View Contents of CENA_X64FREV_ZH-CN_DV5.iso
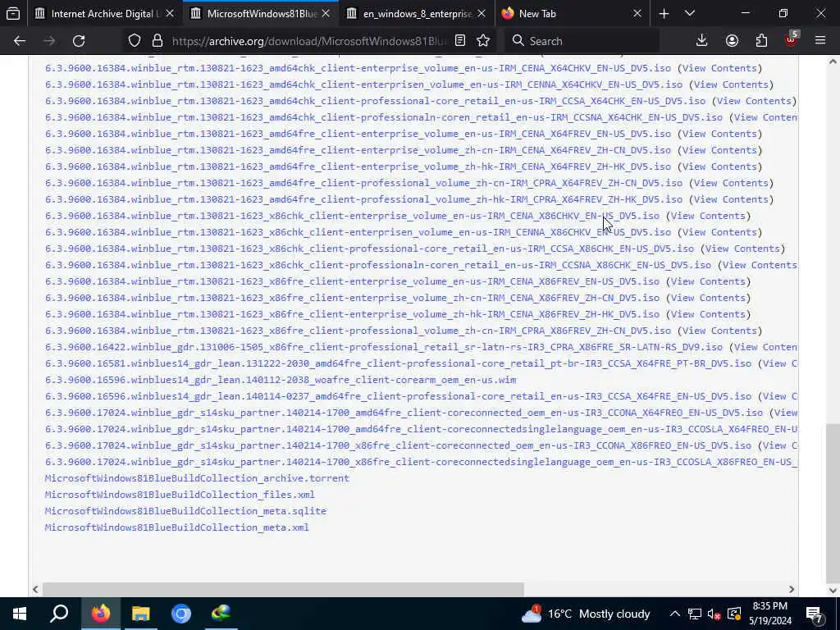840x630 pixels. (x=719, y=150)
